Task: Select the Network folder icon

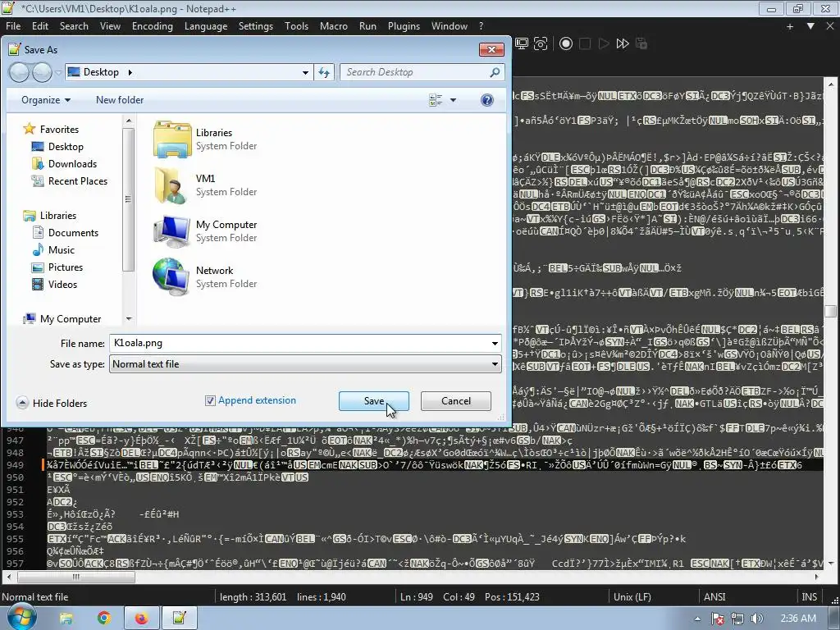Action: click(171, 276)
